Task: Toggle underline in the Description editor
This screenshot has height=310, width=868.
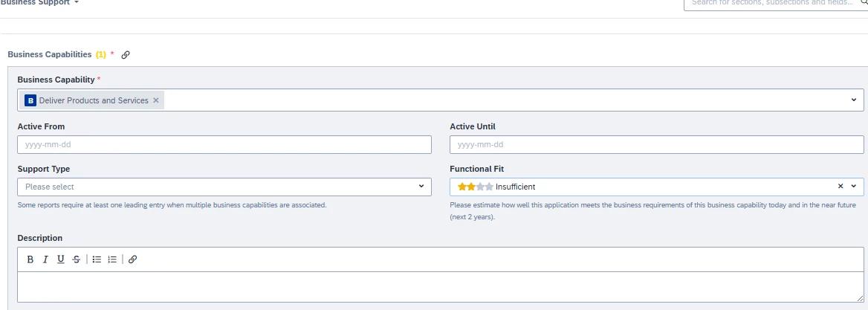Action: (61, 259)
